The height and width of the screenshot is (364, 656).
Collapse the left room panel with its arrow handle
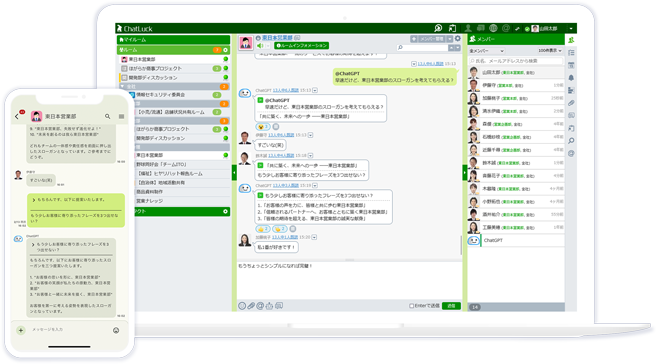pyautogui.click(x=234, y=173)
